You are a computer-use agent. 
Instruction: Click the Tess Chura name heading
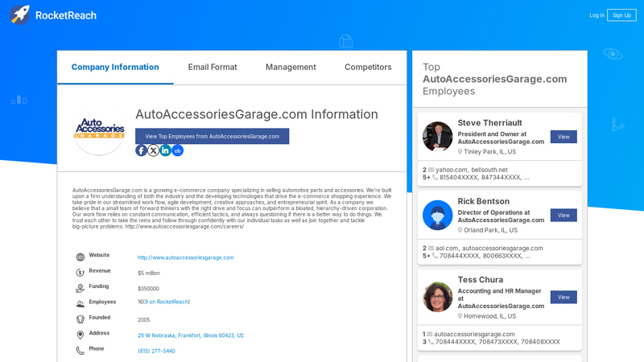[480, 279]
